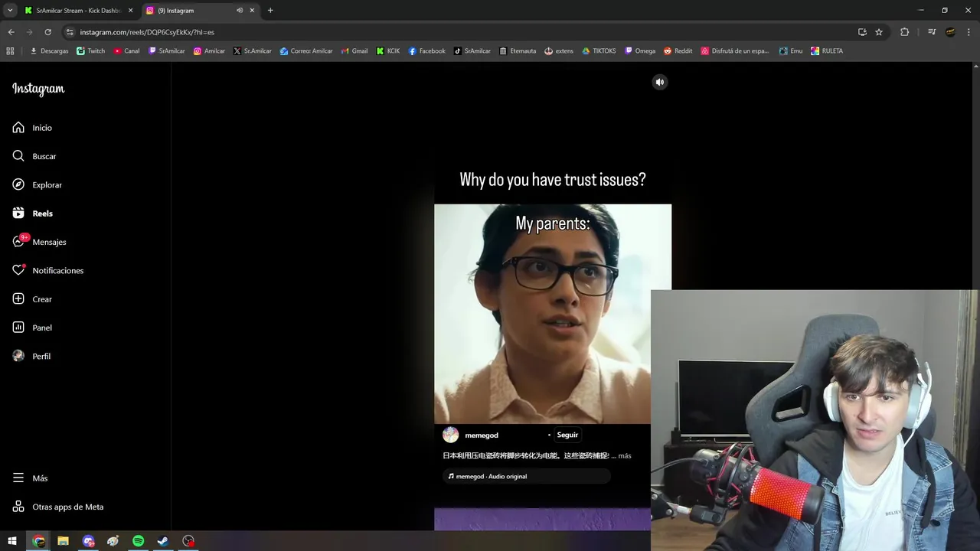
Task: Bookmark this page with star
Action: 879,32
